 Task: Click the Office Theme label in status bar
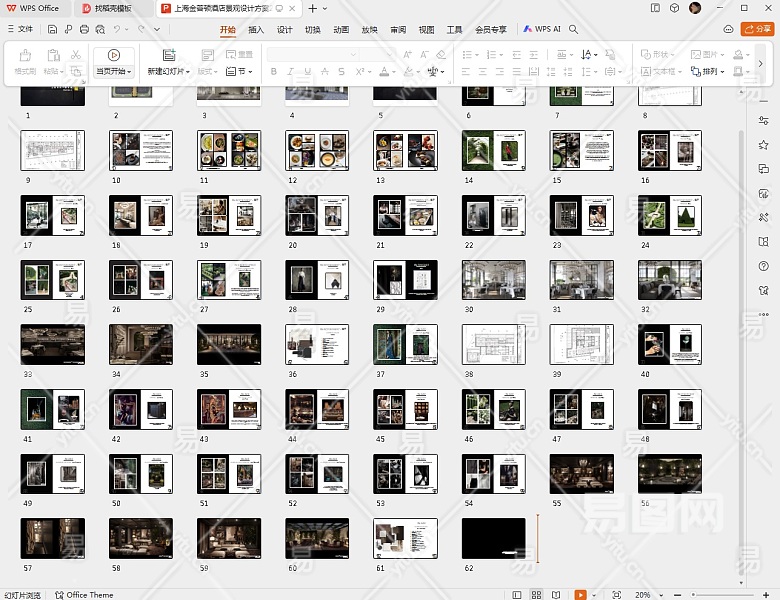tap(90, 594)
